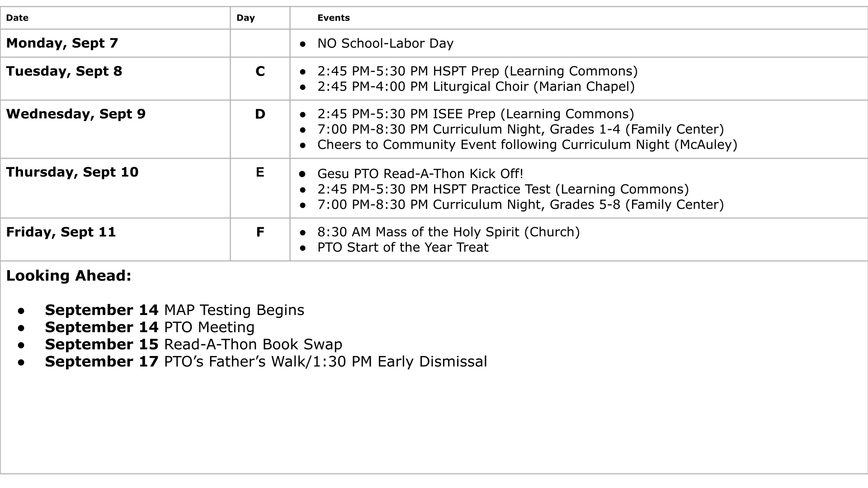Viewport: 868px width, 488px height.
Task: Select the Monday, Sept 7 cell
Action: [115, 43]
